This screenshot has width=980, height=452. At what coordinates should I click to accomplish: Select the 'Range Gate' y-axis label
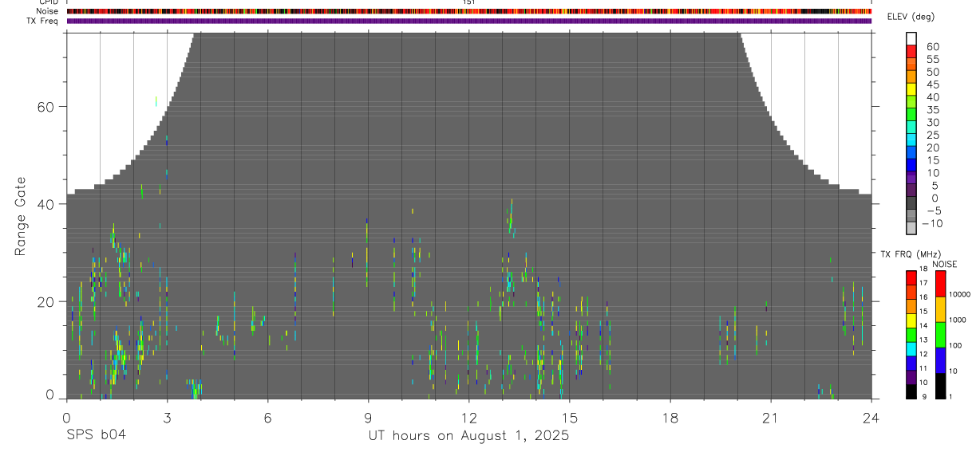pos(21,217)
